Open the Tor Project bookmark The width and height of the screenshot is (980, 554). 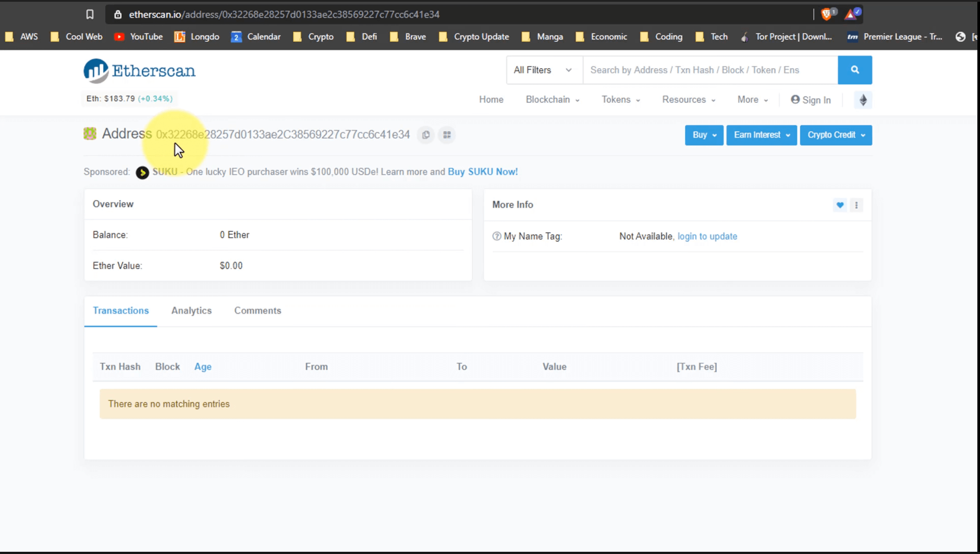(786, 37)
